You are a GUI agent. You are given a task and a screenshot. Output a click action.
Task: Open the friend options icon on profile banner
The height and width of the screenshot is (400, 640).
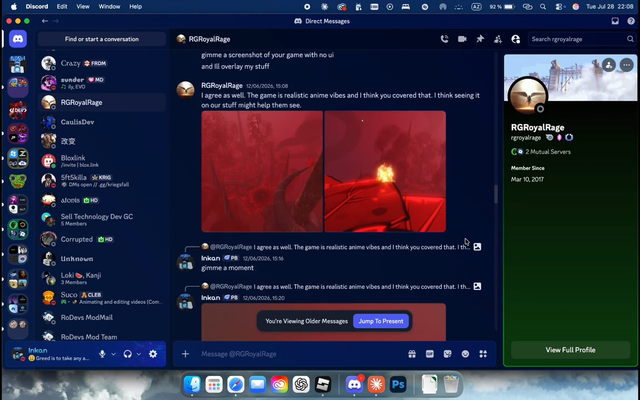(x=609, y=65)
